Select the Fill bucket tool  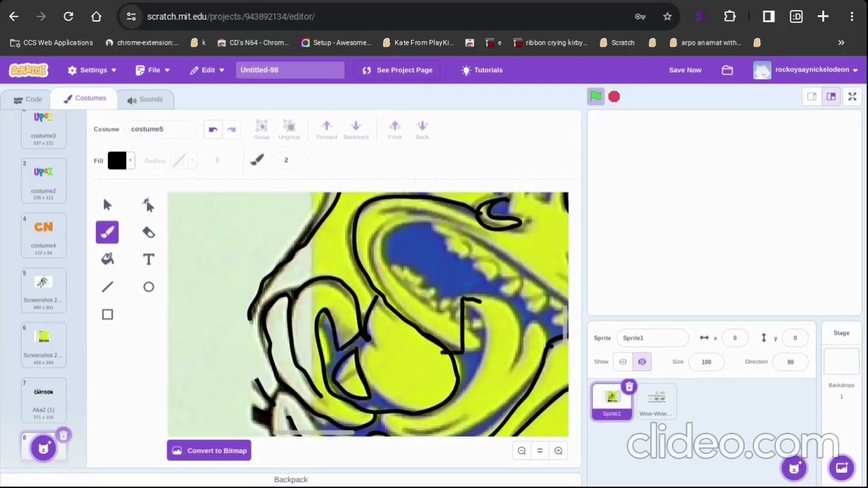pos(107,260)
